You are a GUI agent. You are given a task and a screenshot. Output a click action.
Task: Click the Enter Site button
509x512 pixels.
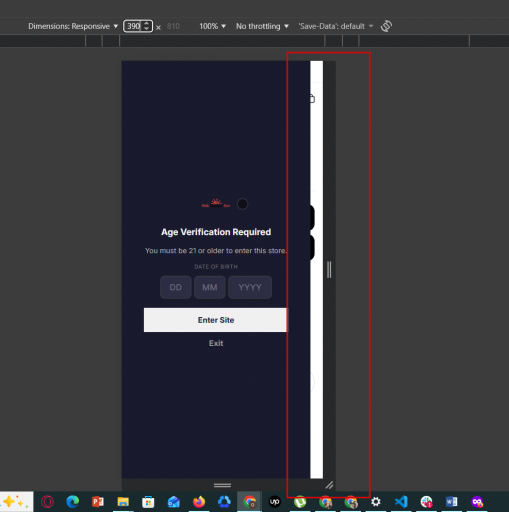click(215, 320)
